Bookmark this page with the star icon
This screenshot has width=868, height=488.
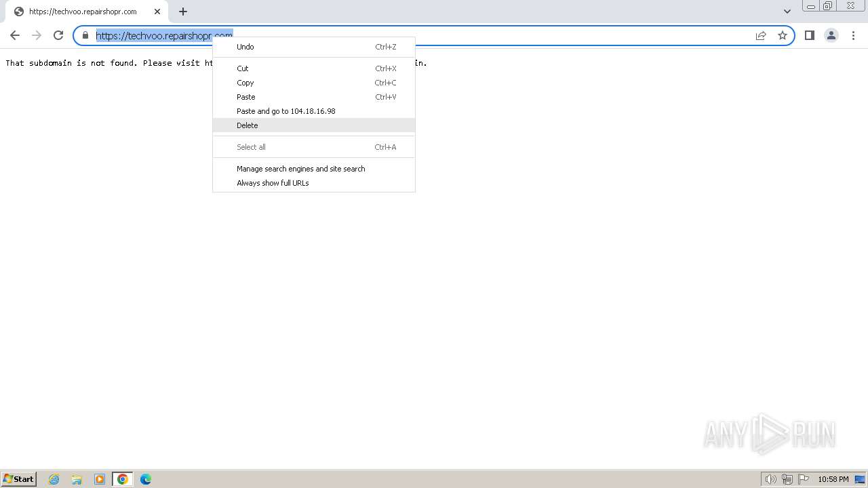pyautogui.click(x=783, y=35)
